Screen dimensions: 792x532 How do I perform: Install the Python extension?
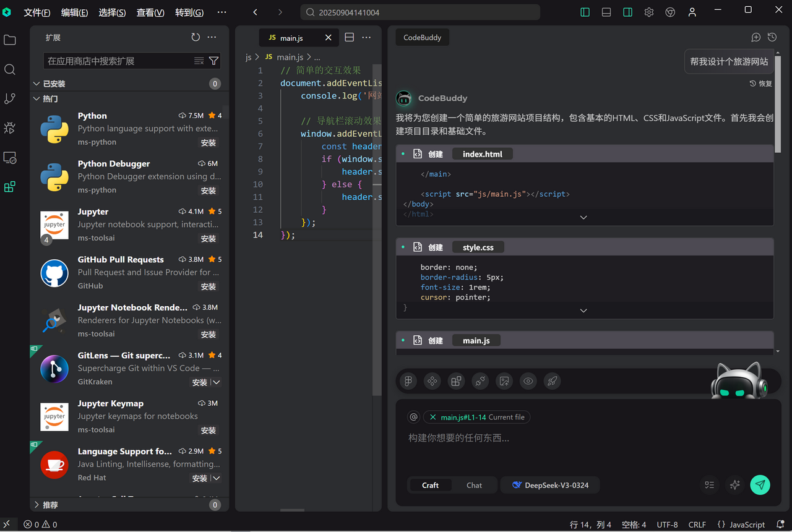click(209, 142)
